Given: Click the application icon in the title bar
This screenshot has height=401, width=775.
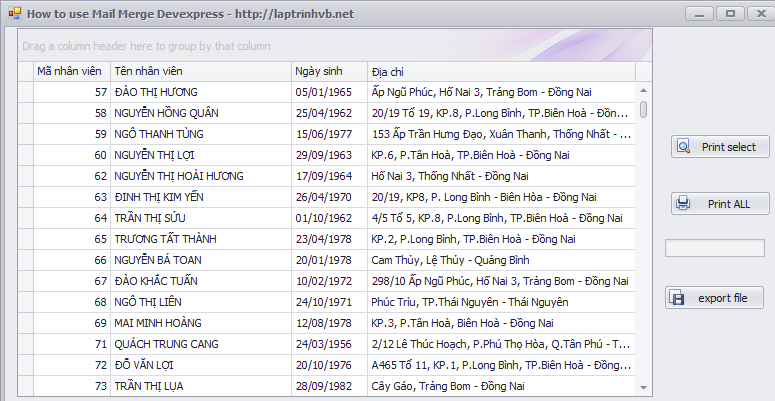Looking at the screenshot, I should tap(14, 13).
